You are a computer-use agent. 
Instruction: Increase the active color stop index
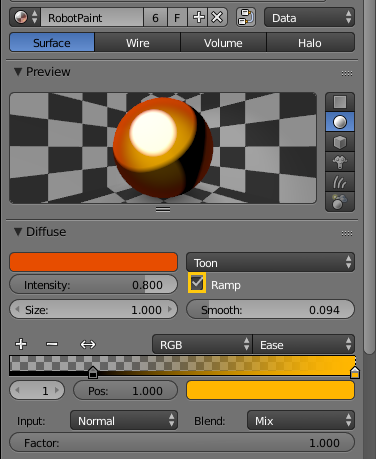[57, 390]
